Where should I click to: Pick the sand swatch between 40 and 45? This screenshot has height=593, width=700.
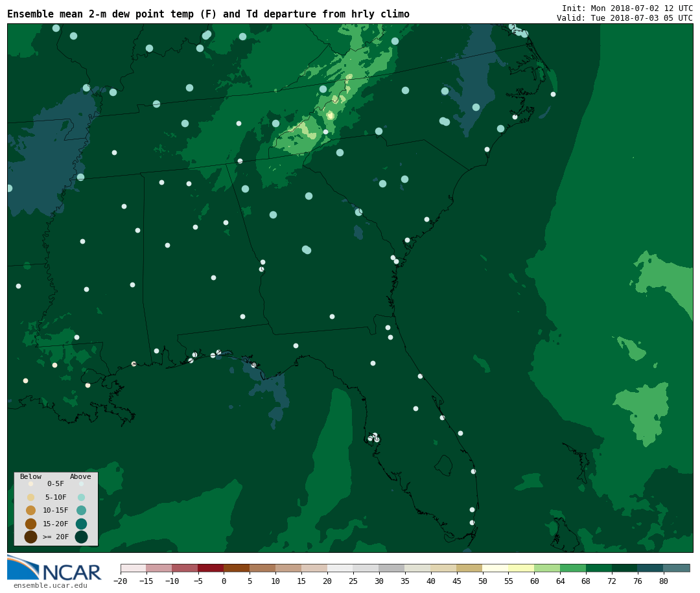click(444, 568)
